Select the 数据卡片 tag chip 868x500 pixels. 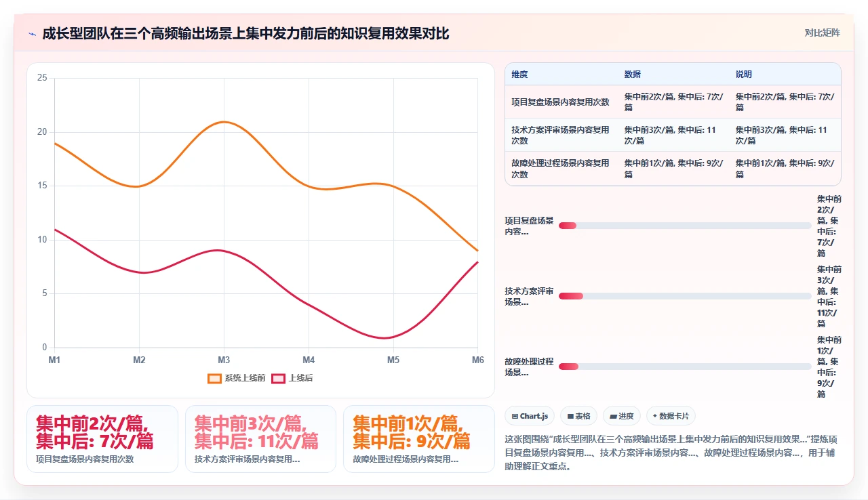point(671,416)
